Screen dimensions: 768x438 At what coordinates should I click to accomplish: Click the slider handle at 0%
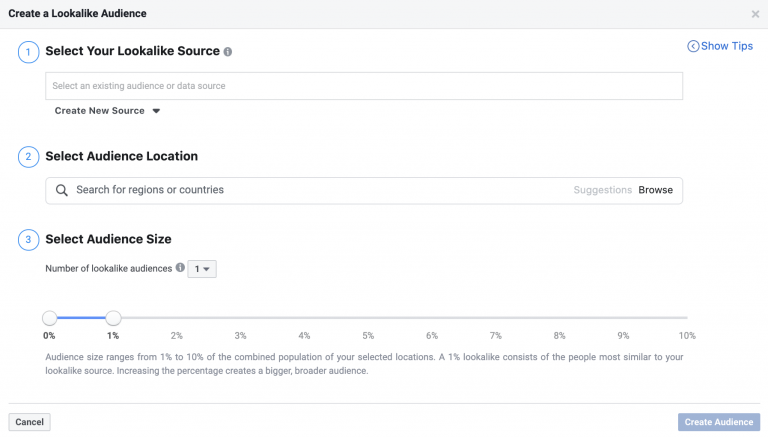click(x=49, y=318)
